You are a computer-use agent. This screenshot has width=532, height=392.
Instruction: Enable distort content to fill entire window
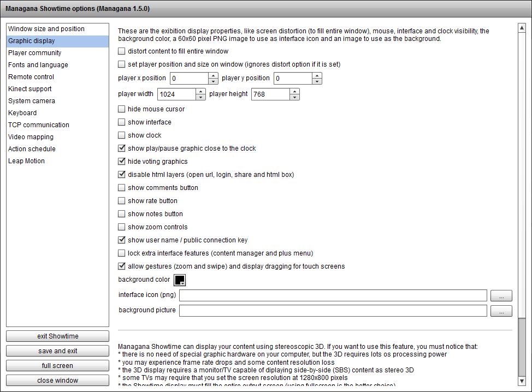[x=122, y=51]
